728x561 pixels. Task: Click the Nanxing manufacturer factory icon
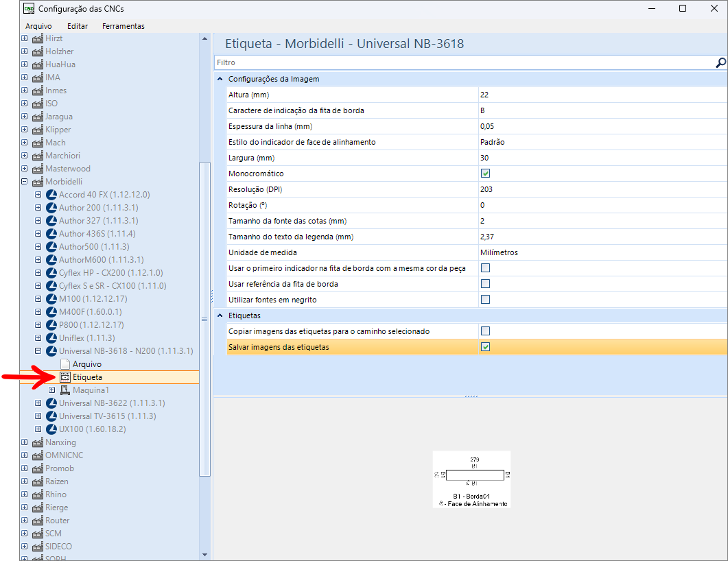[38, 442]
